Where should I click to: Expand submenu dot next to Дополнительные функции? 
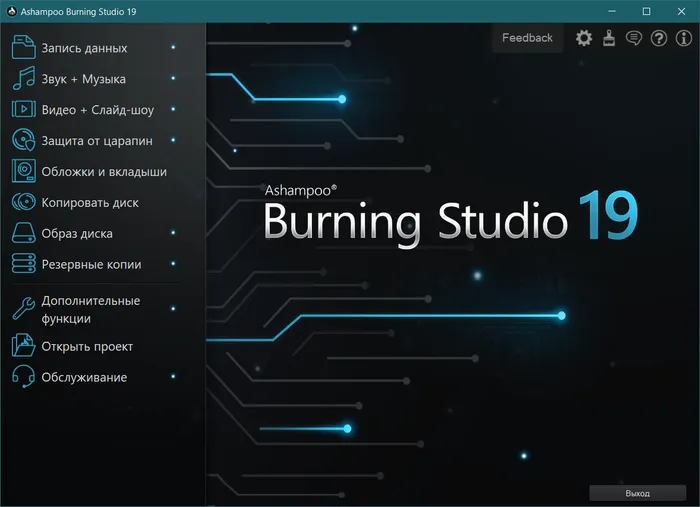coord(173,308)
